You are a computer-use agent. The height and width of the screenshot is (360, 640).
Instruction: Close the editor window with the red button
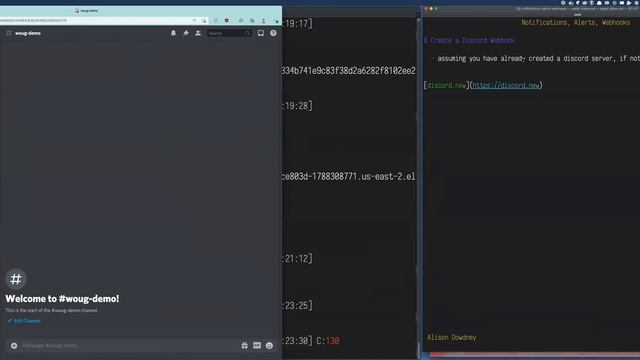(x=426, y=9)
